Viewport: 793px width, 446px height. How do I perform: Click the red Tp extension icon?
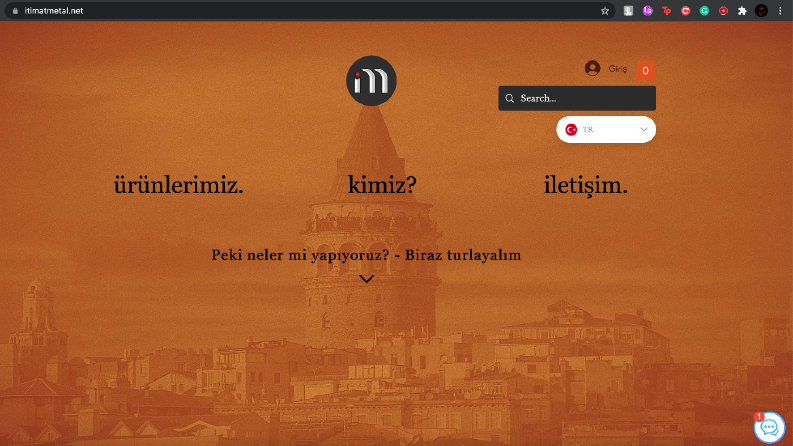[666, 11]
